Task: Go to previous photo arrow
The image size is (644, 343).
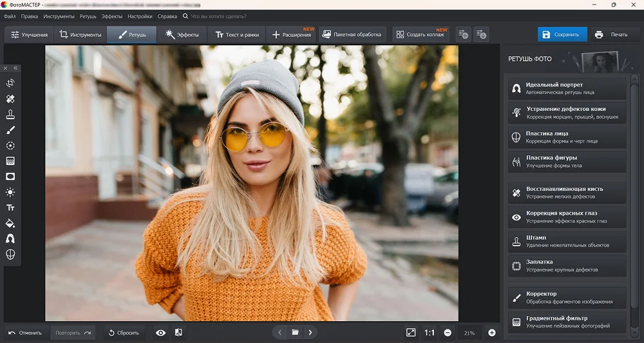Action: click(x=279, y=332)
